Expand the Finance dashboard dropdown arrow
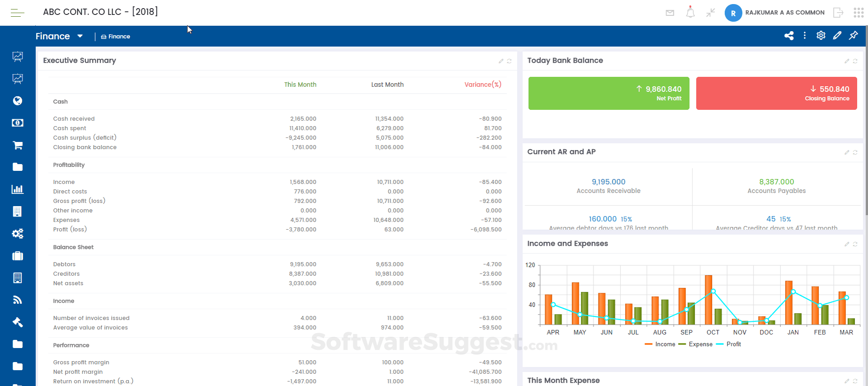The width and height of the screenshot is (868, 386). coord(80,36)
